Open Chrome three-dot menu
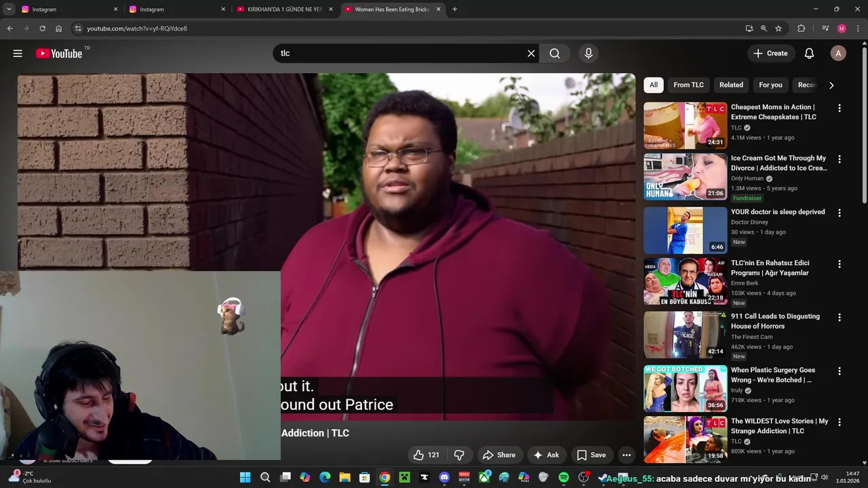The width and height of the screenshot is (868, 488). pyautogui.click(x=857, y=28)
